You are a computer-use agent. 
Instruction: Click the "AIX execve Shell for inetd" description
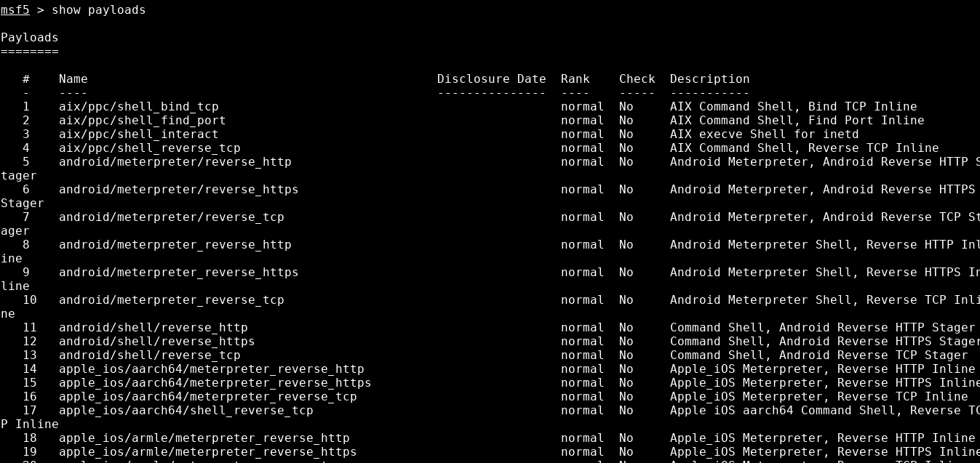[764, 134]
